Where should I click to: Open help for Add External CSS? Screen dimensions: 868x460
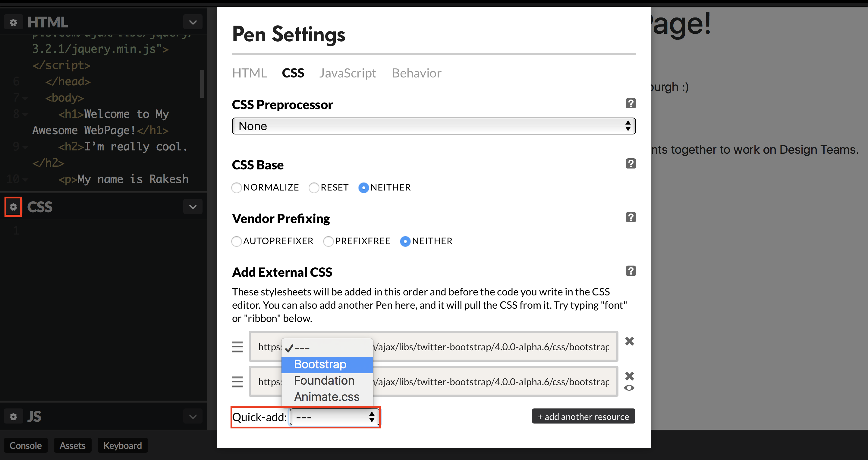coord(631,271)
